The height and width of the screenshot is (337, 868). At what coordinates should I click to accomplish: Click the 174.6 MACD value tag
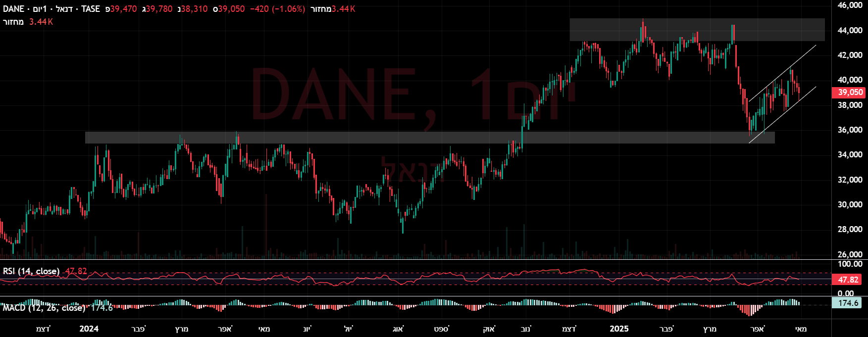pos(848,303)
